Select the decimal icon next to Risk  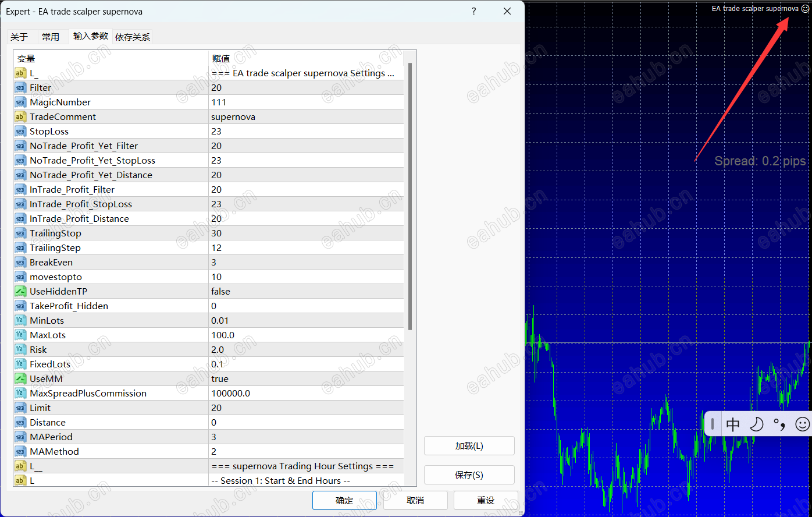[20, 349]
